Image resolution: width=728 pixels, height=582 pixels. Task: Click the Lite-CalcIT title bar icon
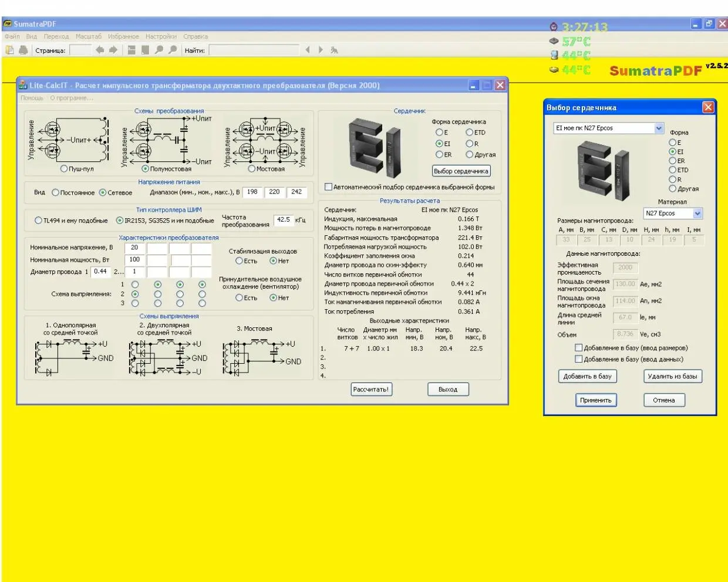(23, 85)
